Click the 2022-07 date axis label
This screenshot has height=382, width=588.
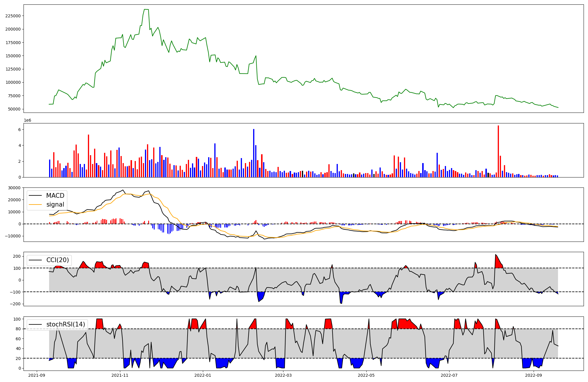click(x=449, y=375)
